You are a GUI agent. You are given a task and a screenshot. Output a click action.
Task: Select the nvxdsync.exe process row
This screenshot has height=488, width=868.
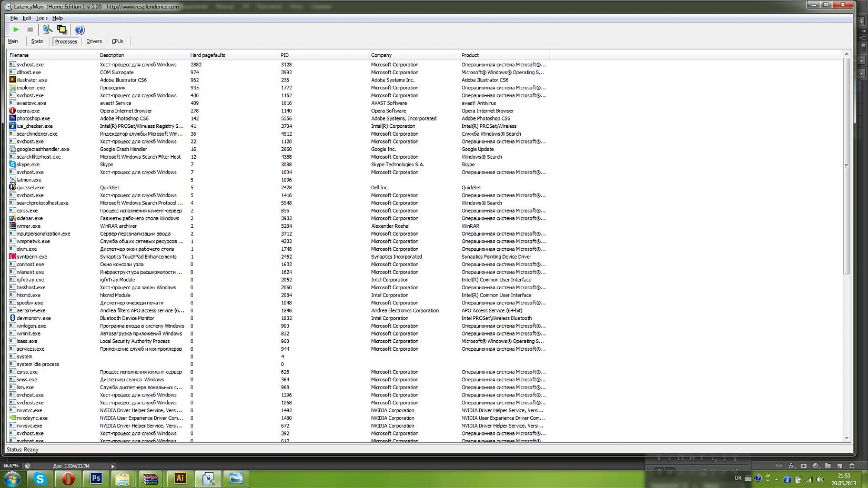coord(279,418)
